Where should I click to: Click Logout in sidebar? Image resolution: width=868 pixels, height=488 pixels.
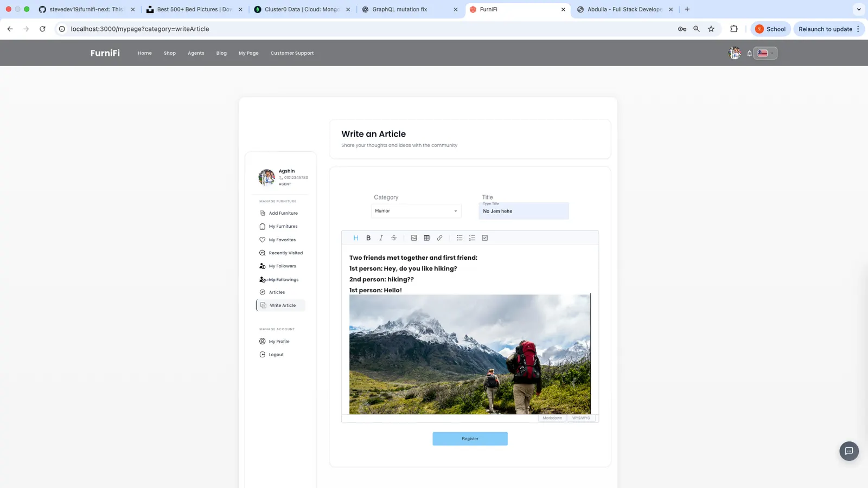click(x=271, y=355)
